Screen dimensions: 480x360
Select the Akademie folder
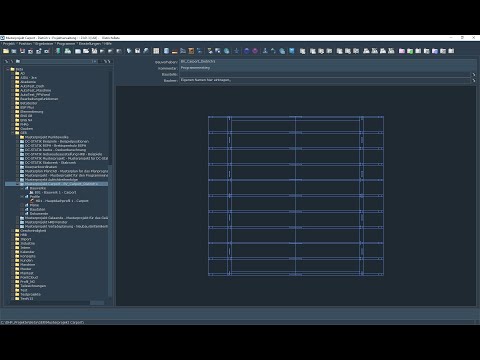pyautogui.click(x=28, y=82)
